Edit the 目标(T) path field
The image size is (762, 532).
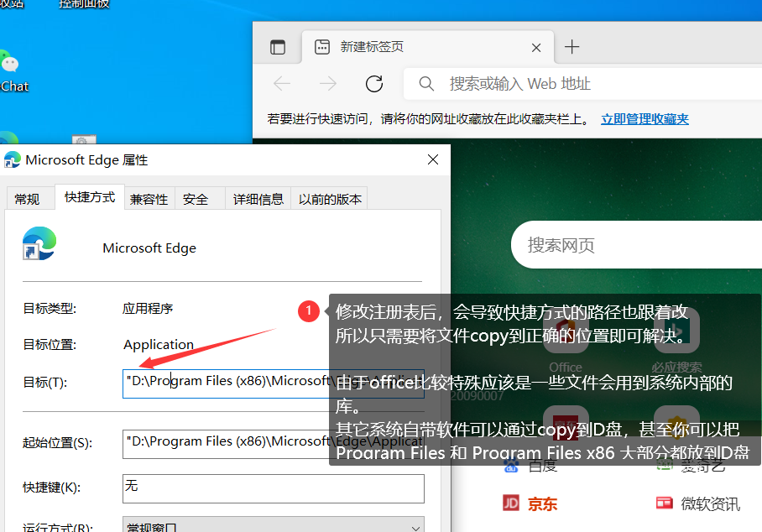click(273, 383)
